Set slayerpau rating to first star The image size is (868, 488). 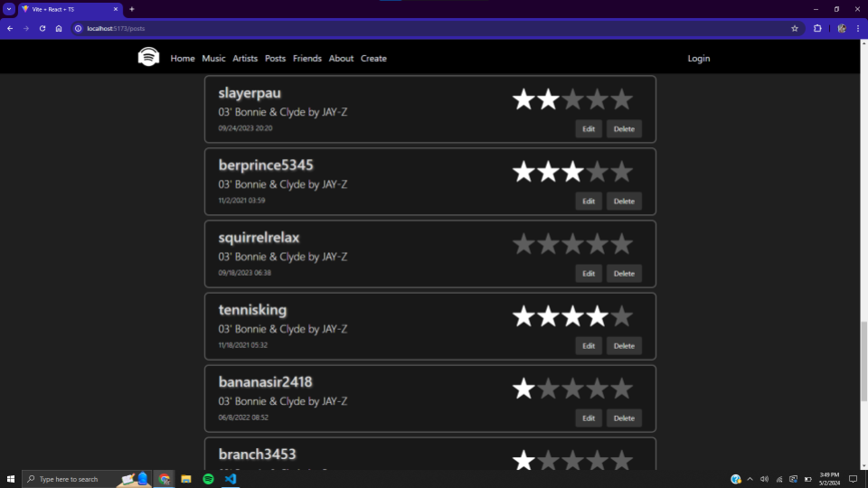[524, 99]
